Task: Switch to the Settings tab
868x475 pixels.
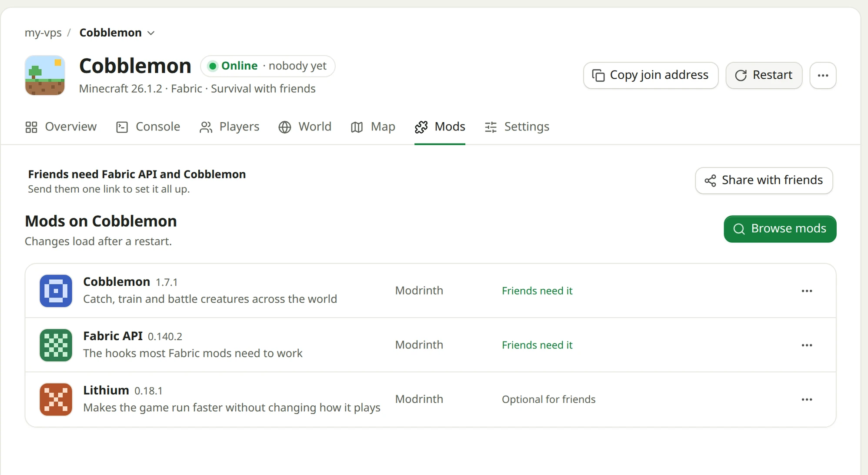Action: pos(517,127)
